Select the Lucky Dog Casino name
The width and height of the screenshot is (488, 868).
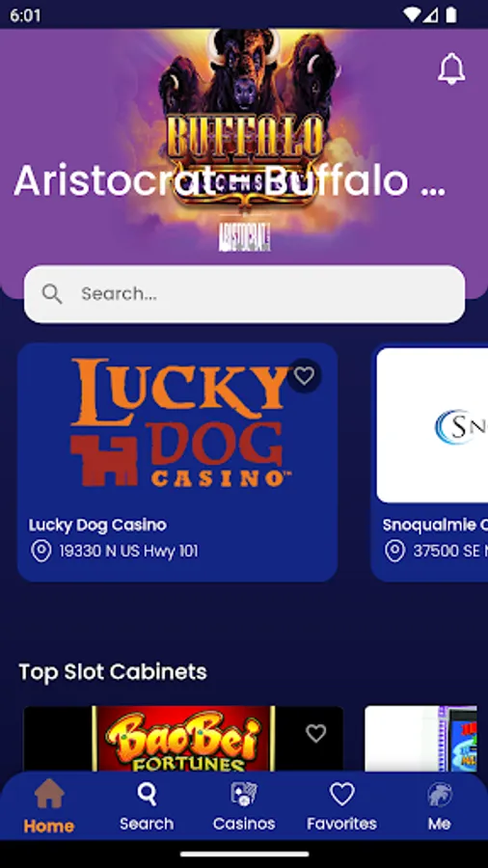[97, 525]
